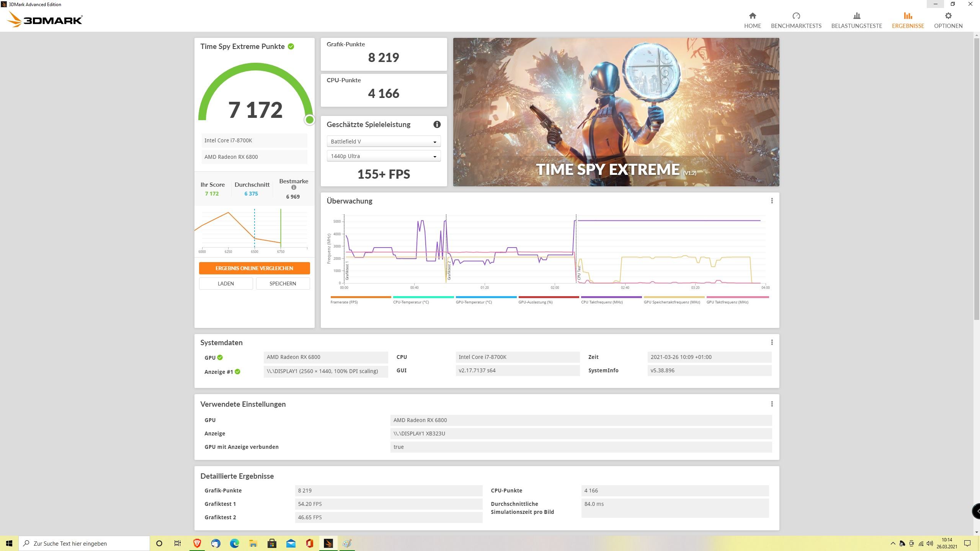Open the info icon for Geschätzte Spieleleistung

pyautogui.click(x=437, y=124)
